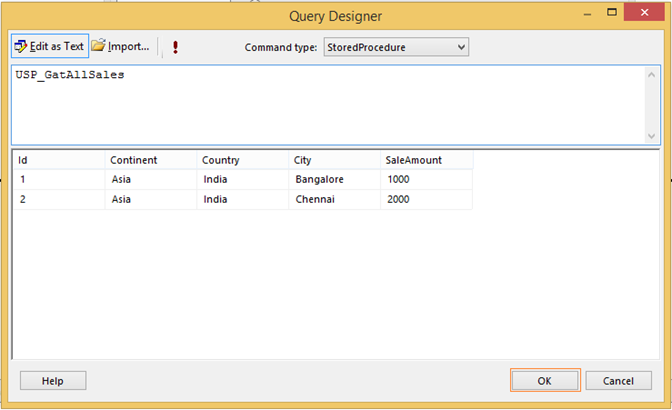
Task: Select the Asia cell in the Bangalore row
Action: 150,180
